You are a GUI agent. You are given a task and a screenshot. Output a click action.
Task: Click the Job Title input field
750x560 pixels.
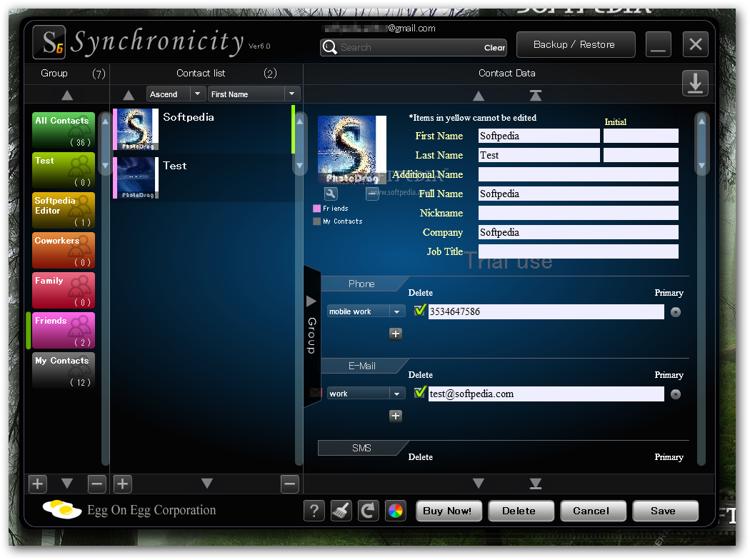(x=579, y=251)
